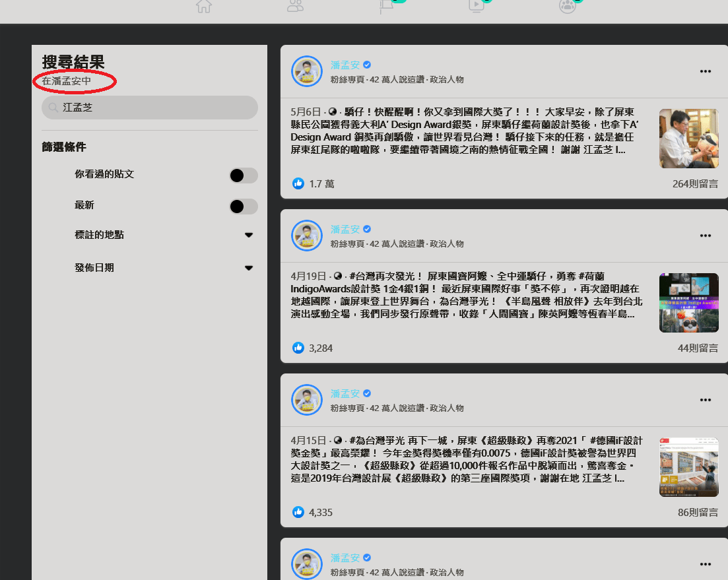Open options menu on the 5月6日 post

tap(706, 71)
